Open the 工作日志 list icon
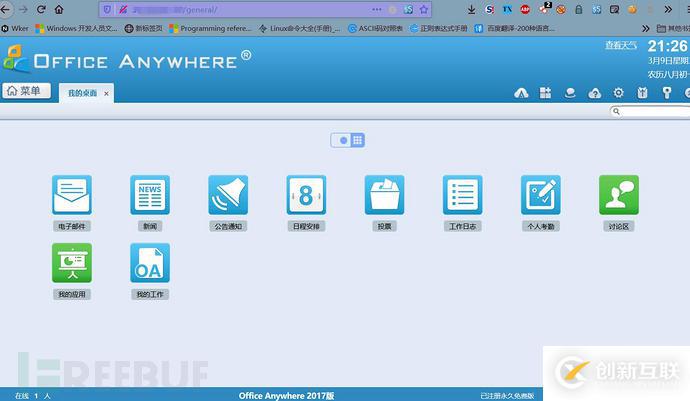The height and width of the screenshot is (401, 690). tap(462, 195)
